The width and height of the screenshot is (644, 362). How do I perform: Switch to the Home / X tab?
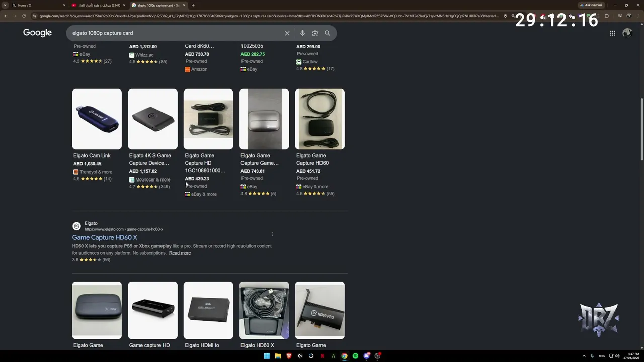39,5
